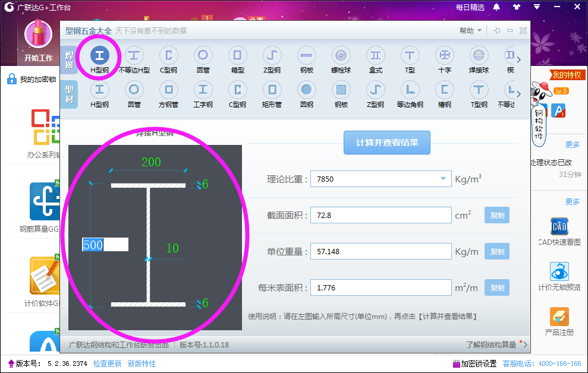
Task: Select the welded H型钢 icon
Action: pyautogui.click(x=99, y=56)
